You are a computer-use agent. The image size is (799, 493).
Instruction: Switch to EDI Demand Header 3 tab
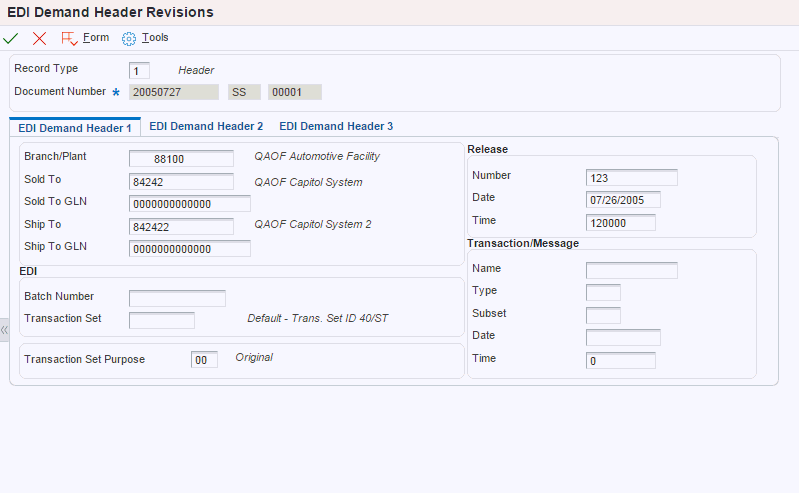click(x=336, y=126)
